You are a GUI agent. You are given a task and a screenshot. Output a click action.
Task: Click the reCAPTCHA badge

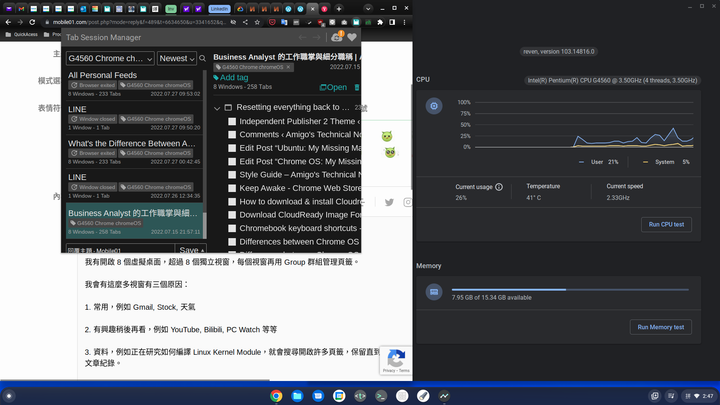396,360
